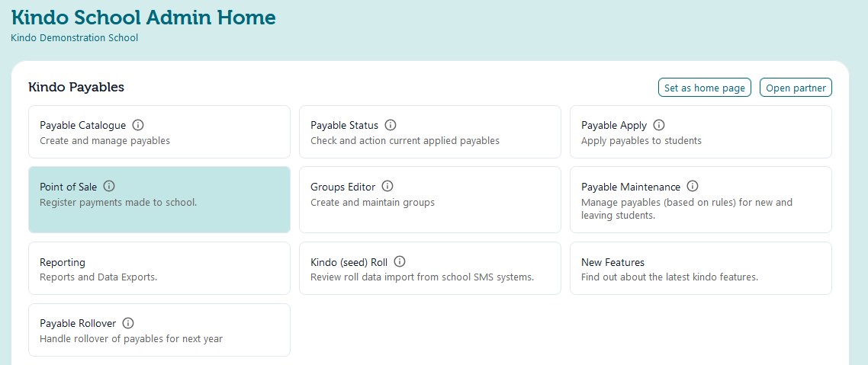The width and height of the screenshot is (868, 365).
Task: Click Open partner button
Action: click(x=796, y=88)
